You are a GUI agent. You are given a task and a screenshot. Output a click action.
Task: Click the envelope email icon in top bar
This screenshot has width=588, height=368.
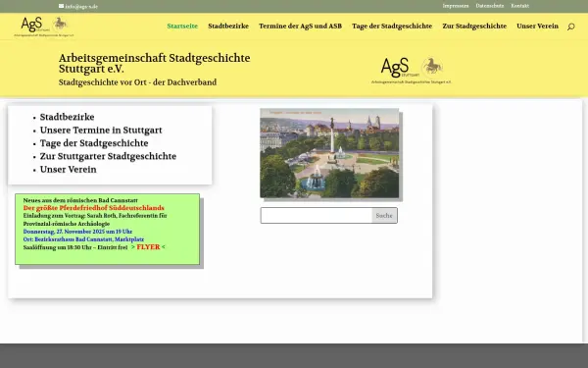point(61,6)
